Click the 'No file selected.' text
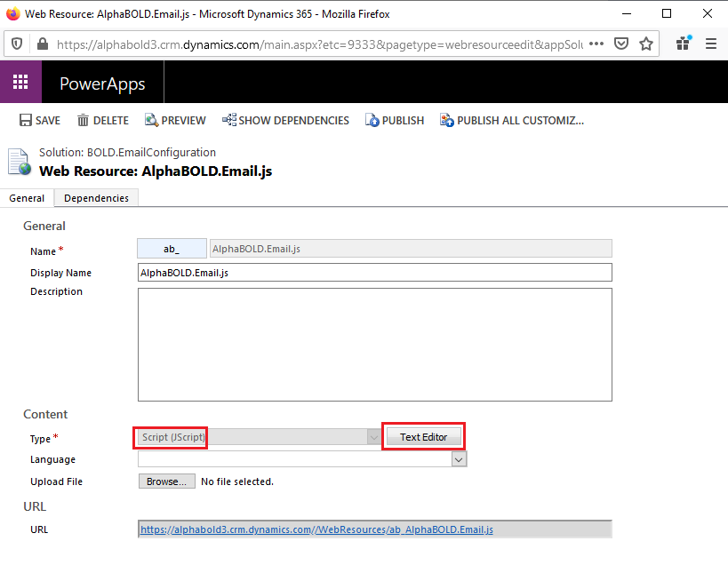Screen dimensions: 728x565 pyautogui.click(x=237, y=481)
